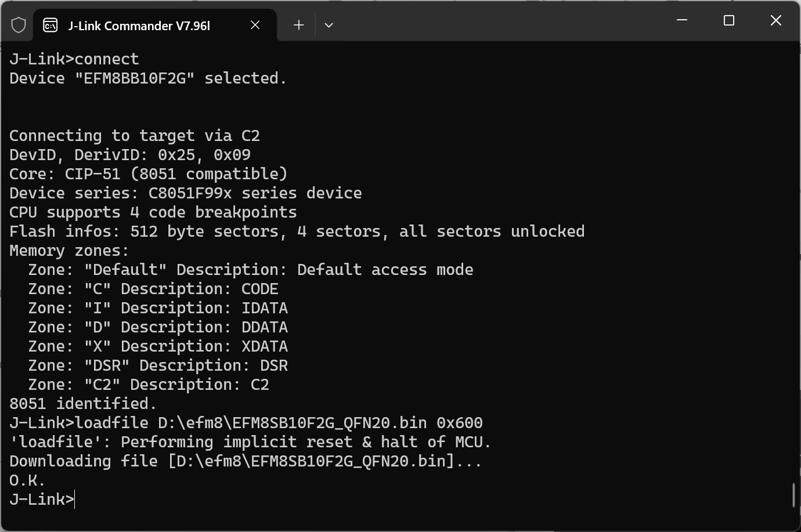Click the 'Flash infos' output line
Image resolution: width=801 pixels, height=532 pixels.
297,231
